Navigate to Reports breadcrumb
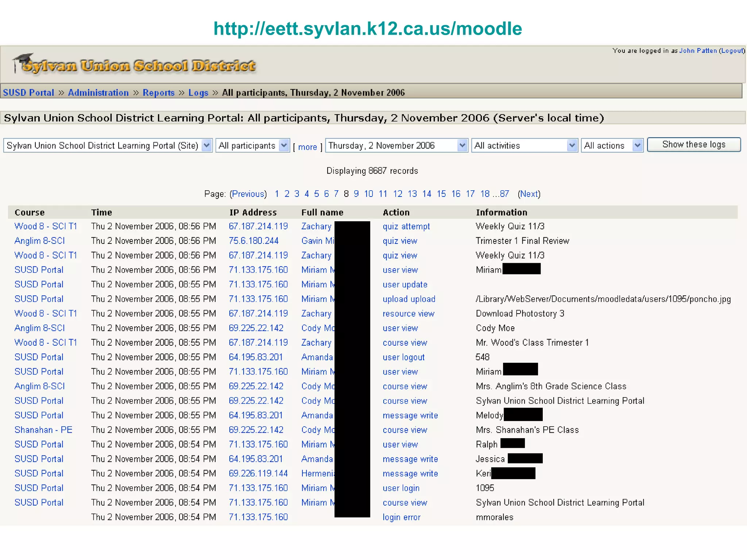Screen dimensions: 747x560 pyautogui.click(x=159, y=93)
